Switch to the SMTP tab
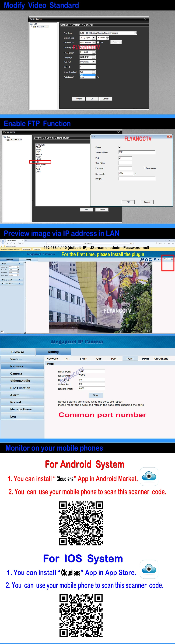Image resolution: width=175 pixels, height=644 pixels. (83, 359)
